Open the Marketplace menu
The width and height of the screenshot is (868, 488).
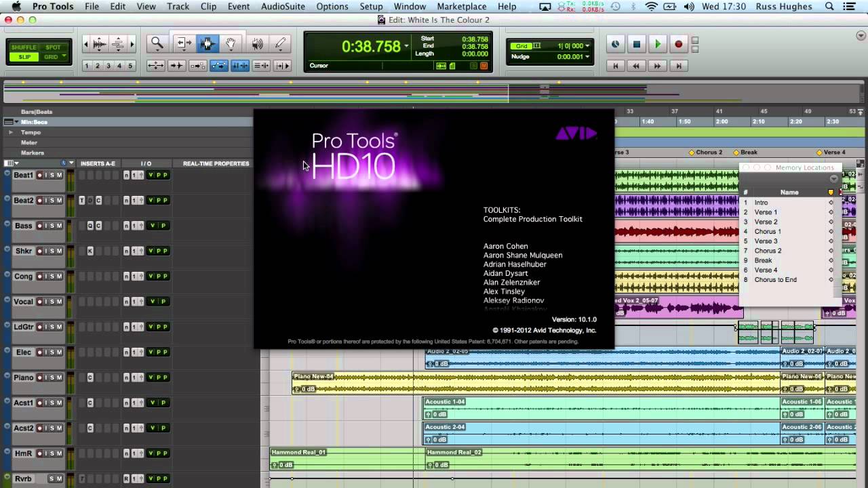pos(462,7)
